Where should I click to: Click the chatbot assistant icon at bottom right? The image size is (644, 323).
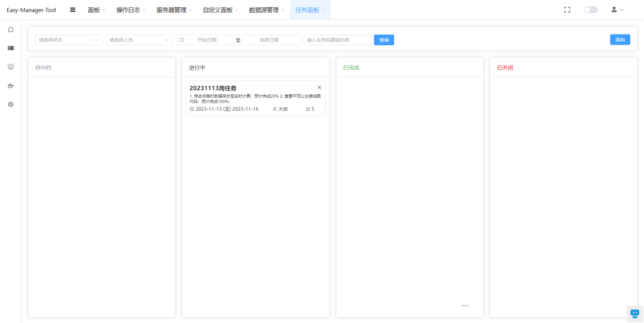coord(634,313)
